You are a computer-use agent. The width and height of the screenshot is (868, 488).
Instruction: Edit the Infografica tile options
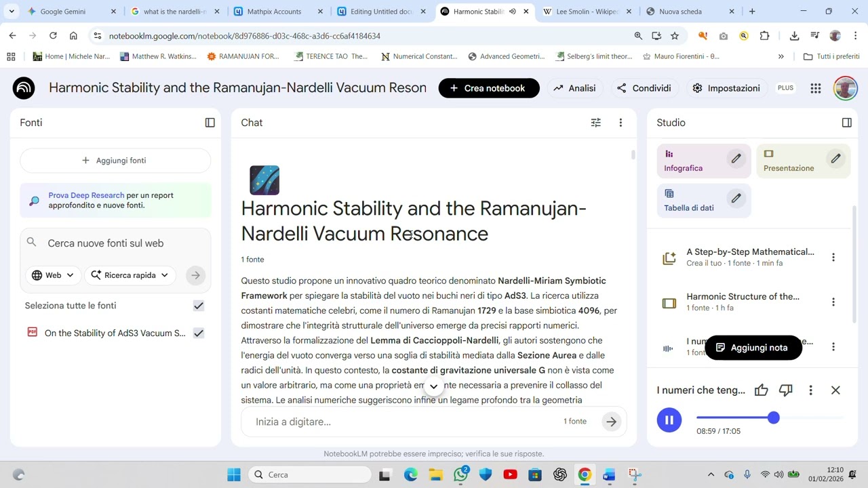coord(736,159)
